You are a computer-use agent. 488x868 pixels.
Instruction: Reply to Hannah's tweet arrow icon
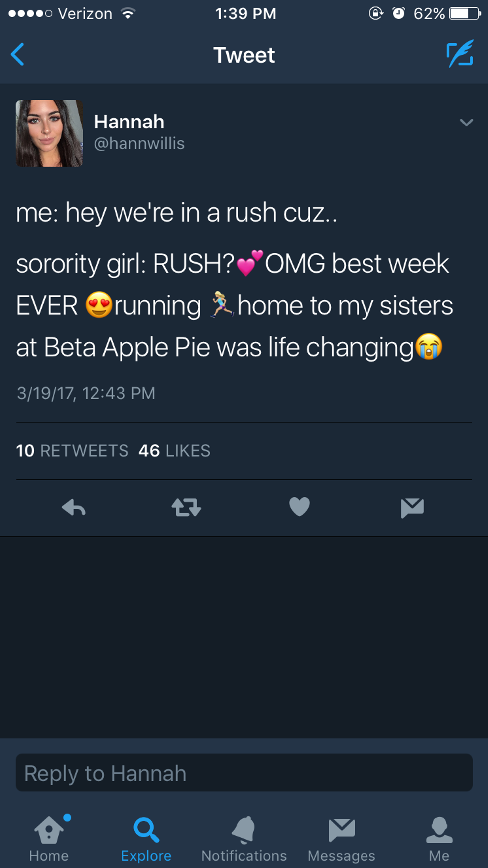(x=74, y=508)
